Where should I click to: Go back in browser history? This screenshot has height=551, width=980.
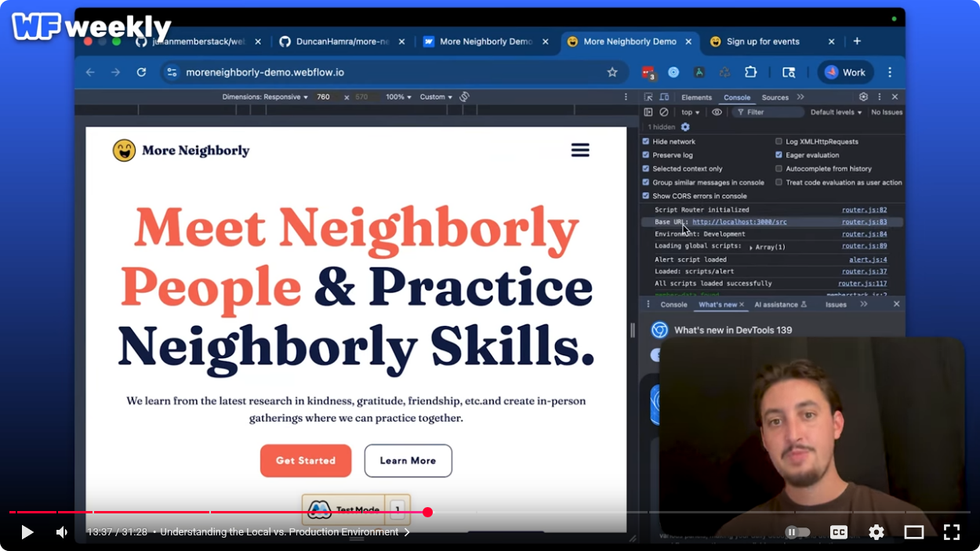(90, 72)
